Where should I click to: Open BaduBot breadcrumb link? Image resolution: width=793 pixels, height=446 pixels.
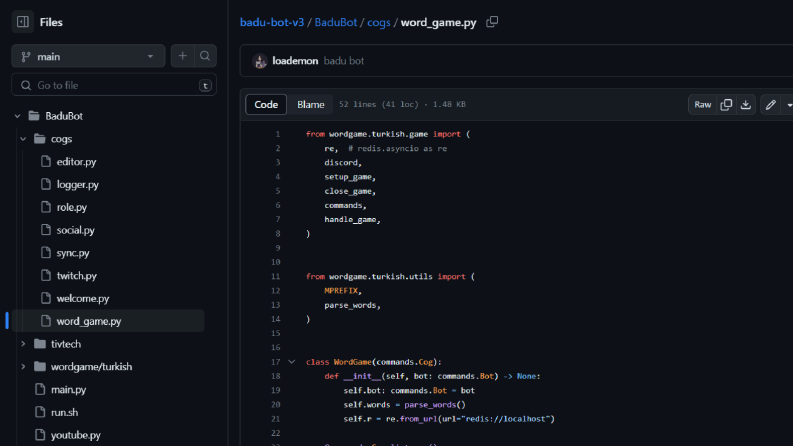point(336,22)
